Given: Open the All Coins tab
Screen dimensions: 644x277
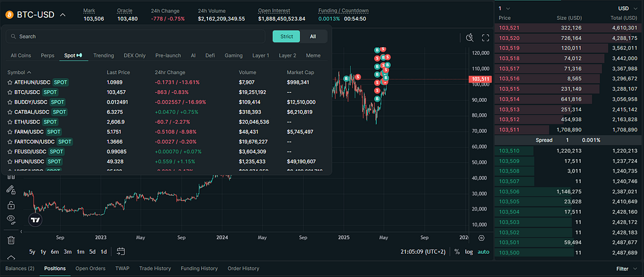Looking at the screenshot, I should coord(21,55).
